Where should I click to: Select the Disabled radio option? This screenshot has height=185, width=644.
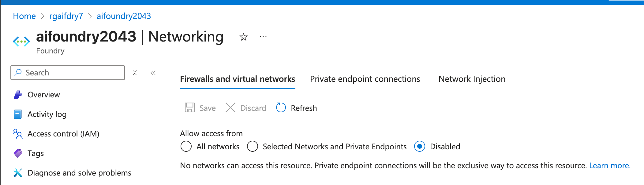420,147
